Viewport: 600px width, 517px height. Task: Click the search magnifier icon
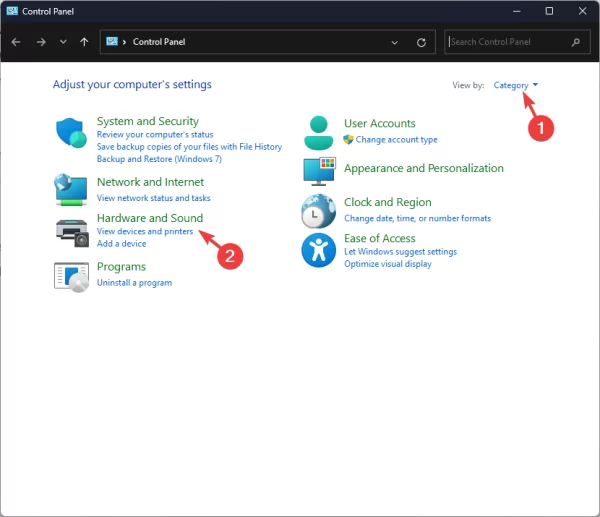pos(576,42)
